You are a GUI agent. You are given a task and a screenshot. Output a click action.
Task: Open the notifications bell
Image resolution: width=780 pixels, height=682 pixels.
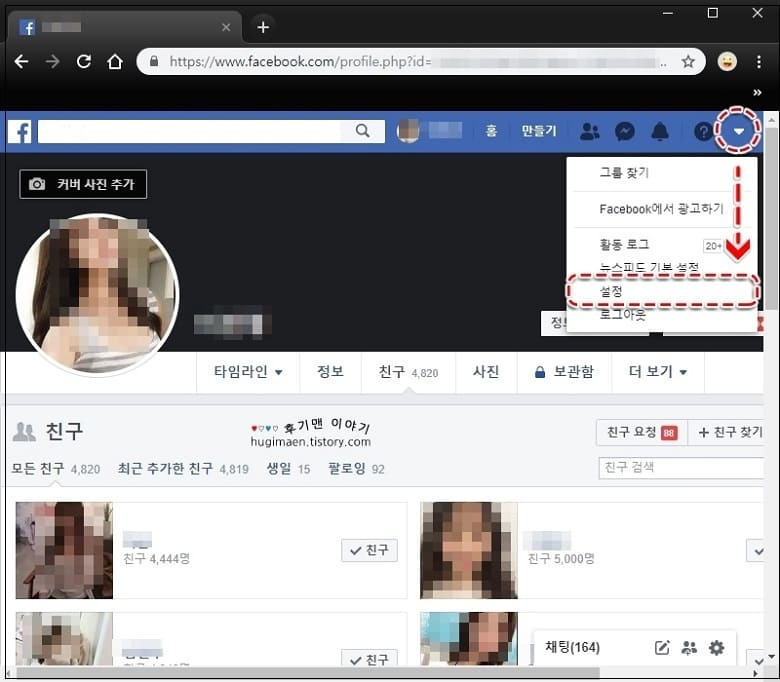click(x=660, y=131)
